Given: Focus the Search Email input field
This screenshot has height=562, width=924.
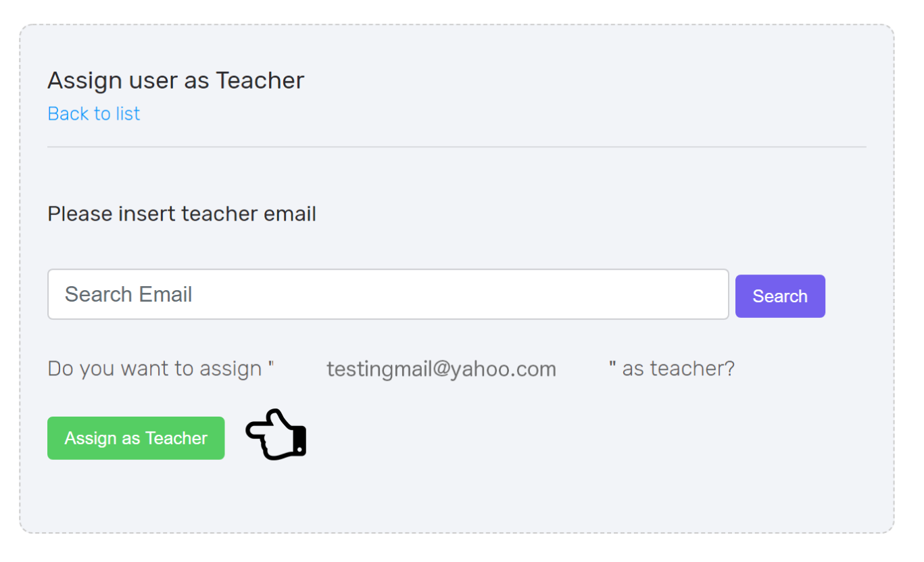Looking at the screenshot, I should pos(388,294).
